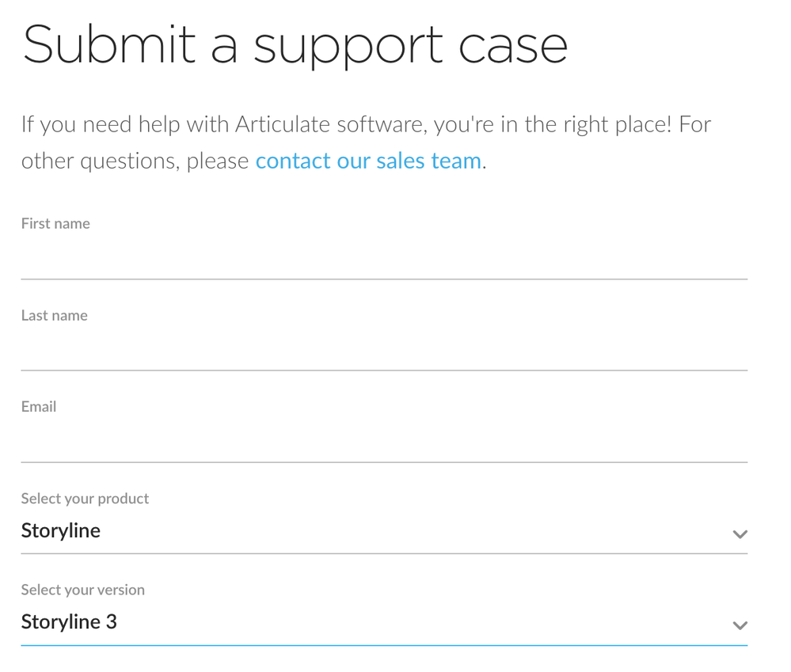Click the 'Submit a support case' heading
This screenshot has width=791, height=672.
[x=295, y=45]
